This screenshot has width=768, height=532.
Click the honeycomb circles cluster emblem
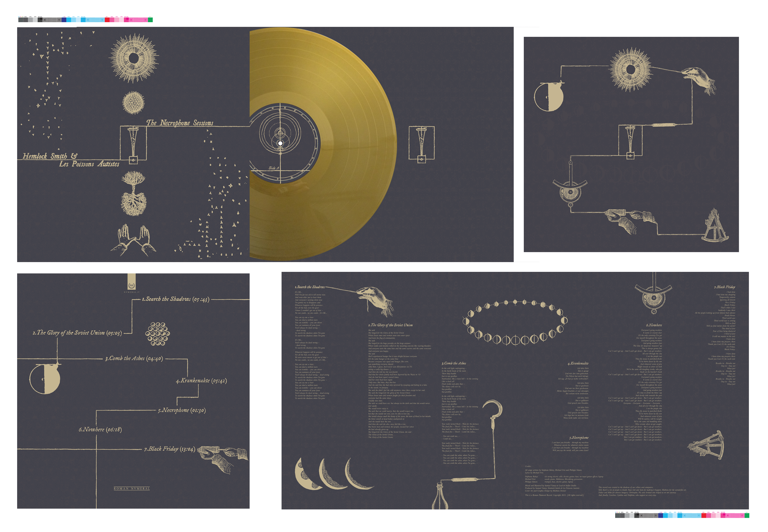pos(157,334)
